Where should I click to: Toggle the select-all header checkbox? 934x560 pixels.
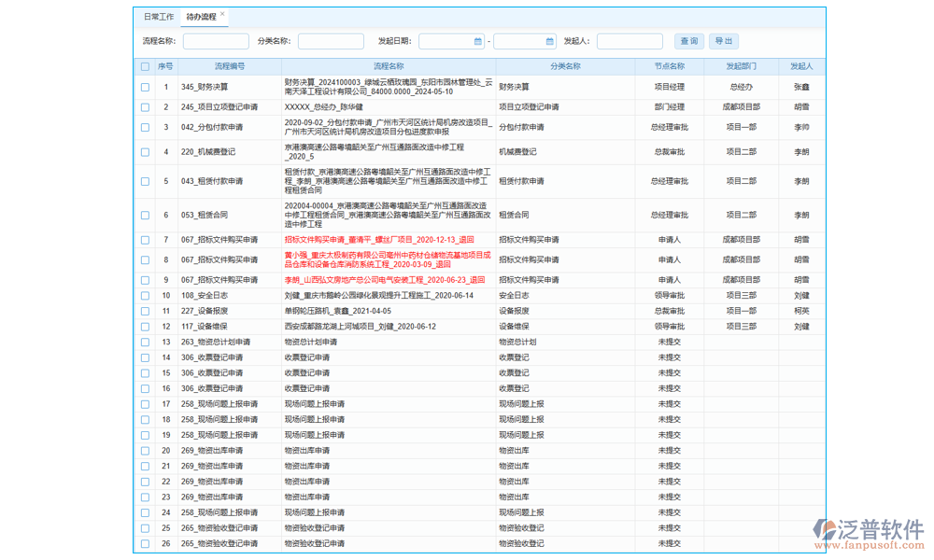click(145, 66)
